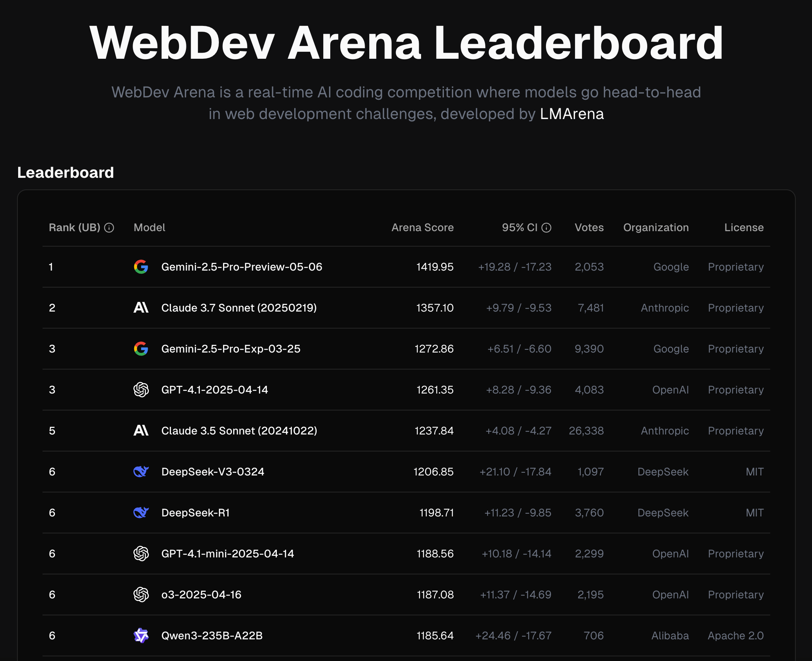Click the Leaderboard section heading
The height and width of the screenshot is (661, 812).
tap(66, 172)
